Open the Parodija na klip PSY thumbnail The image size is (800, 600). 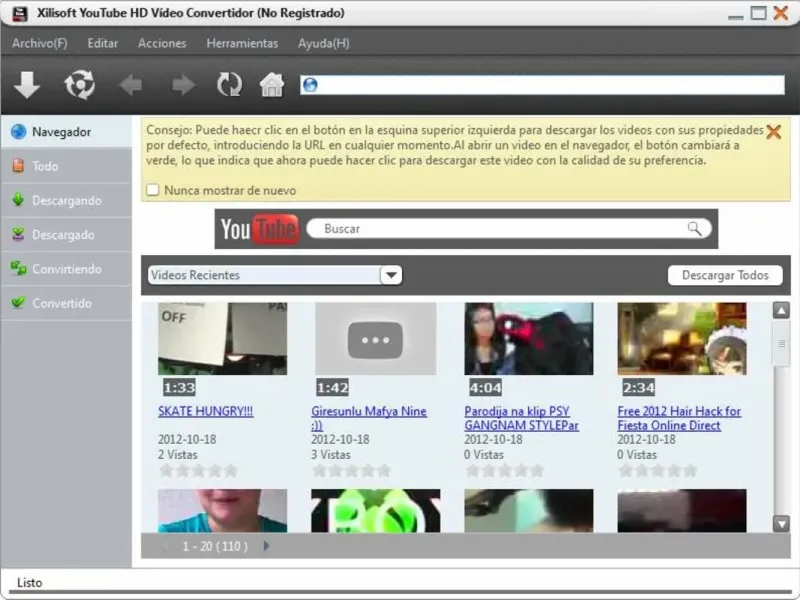tap(529, 339)
